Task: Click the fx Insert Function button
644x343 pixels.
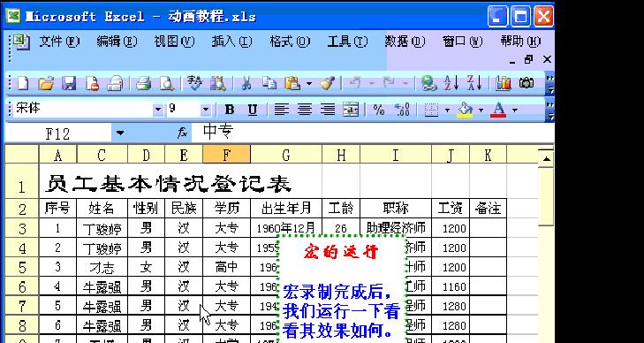Action: [x=182, y=133]
